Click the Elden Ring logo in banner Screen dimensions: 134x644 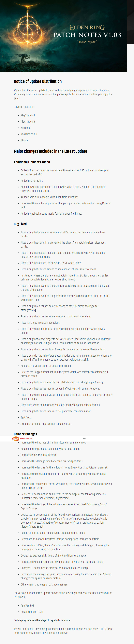click(x=87, y=27)
